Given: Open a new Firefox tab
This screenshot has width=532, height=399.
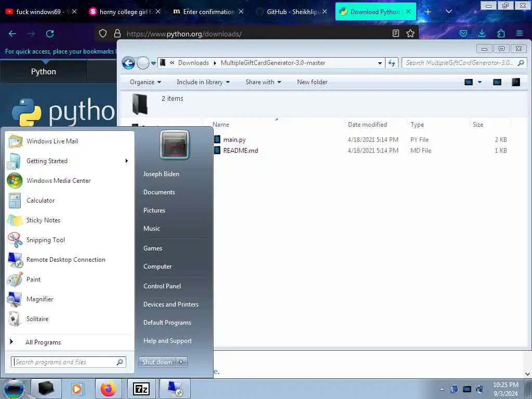Looking at the screenshot, I should [x=428, y=12].
